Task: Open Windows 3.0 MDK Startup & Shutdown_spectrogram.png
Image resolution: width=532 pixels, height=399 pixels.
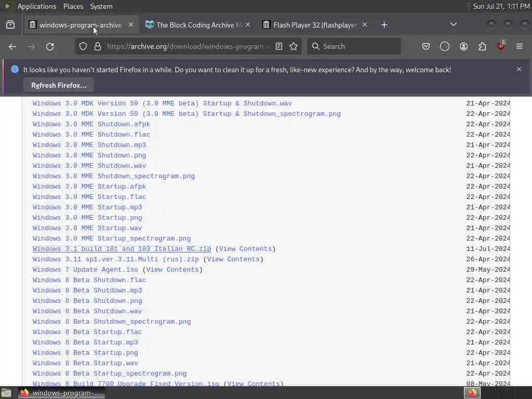Action: click(187, 114)
